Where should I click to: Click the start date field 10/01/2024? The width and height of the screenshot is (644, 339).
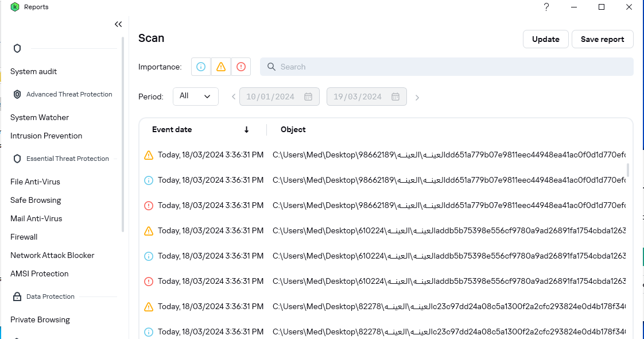[280, 97]
